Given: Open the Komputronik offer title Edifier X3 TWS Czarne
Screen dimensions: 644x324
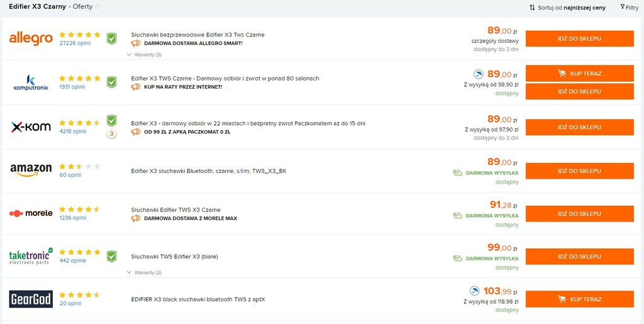Looking at the screenshot, I should tap(225, 79).
